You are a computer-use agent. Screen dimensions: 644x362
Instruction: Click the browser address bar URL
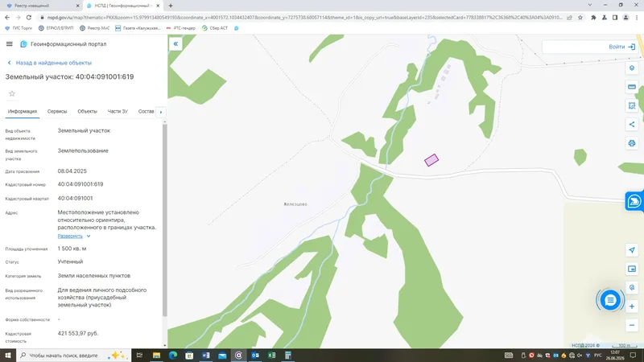tap(304, 18)
